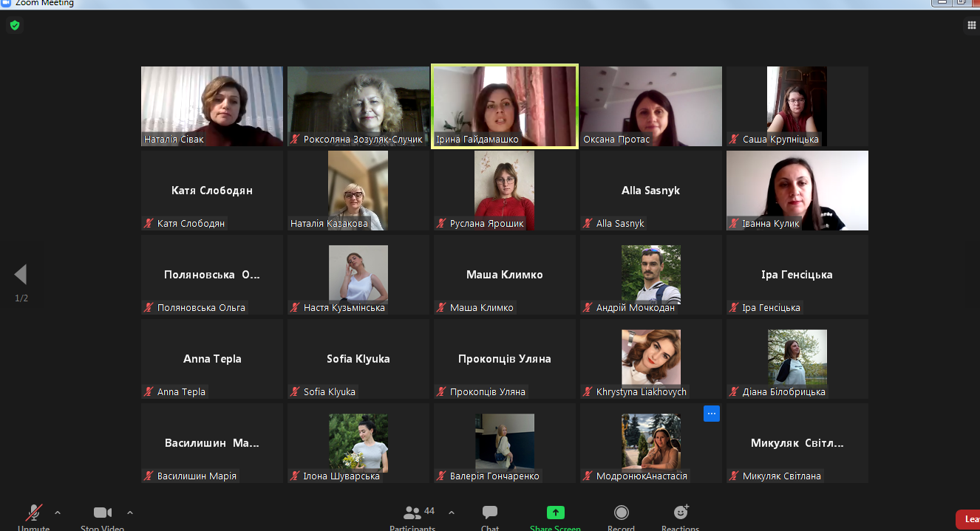Click the Unmute microphone icon

[x=34, y=513]
